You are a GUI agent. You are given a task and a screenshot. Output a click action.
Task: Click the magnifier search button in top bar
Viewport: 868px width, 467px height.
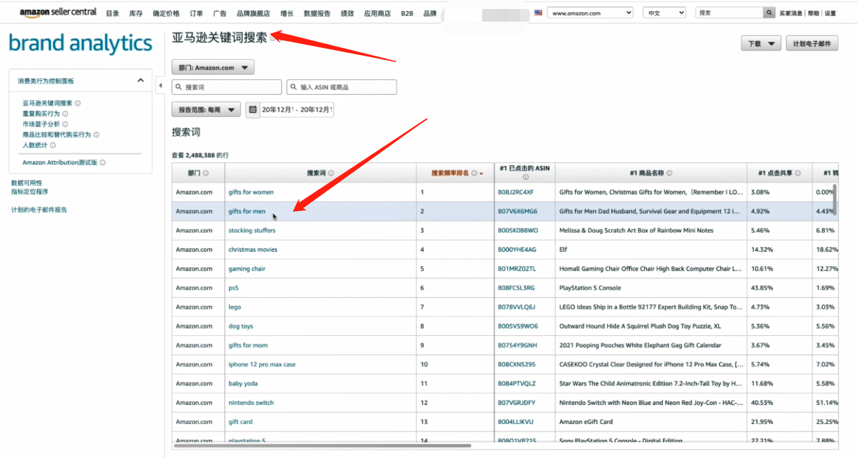769,13
